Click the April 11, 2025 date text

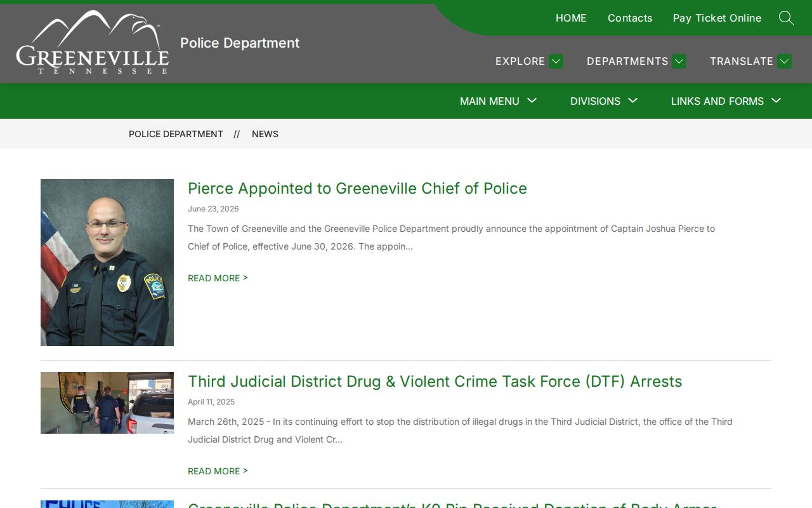[x=211, y=402]
